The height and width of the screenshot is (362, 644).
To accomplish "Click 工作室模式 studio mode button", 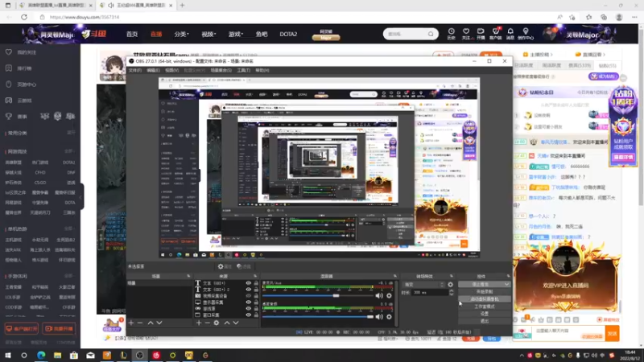I will tap(485, 306).
